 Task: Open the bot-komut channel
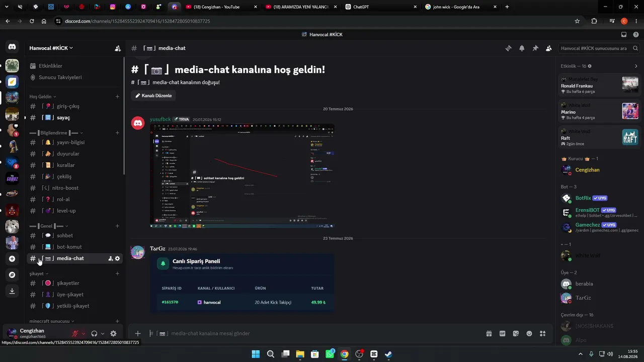click(x=74, y=247)
